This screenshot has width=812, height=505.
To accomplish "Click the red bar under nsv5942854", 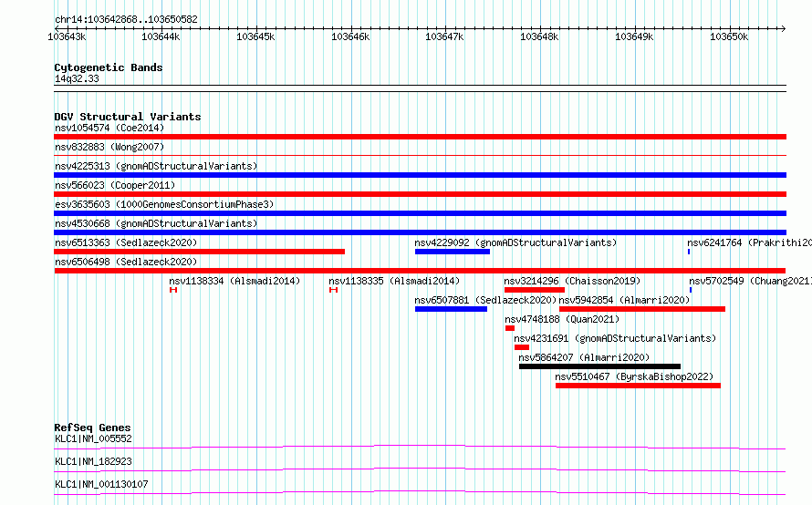I will click(642, 309).
